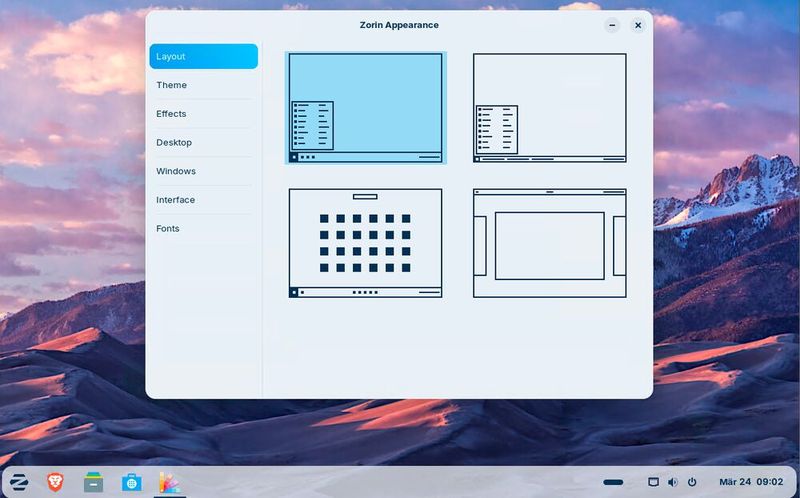Open the clock showing Mär 24 09:02
800x498 pixels.
pyautogui.click(x=751, y=482)
